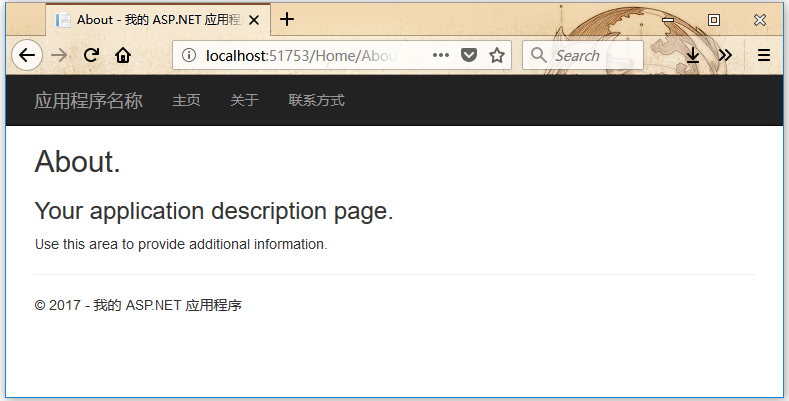Open a new tab with plus button
This screenshot has height=401, width=789.
287,19
